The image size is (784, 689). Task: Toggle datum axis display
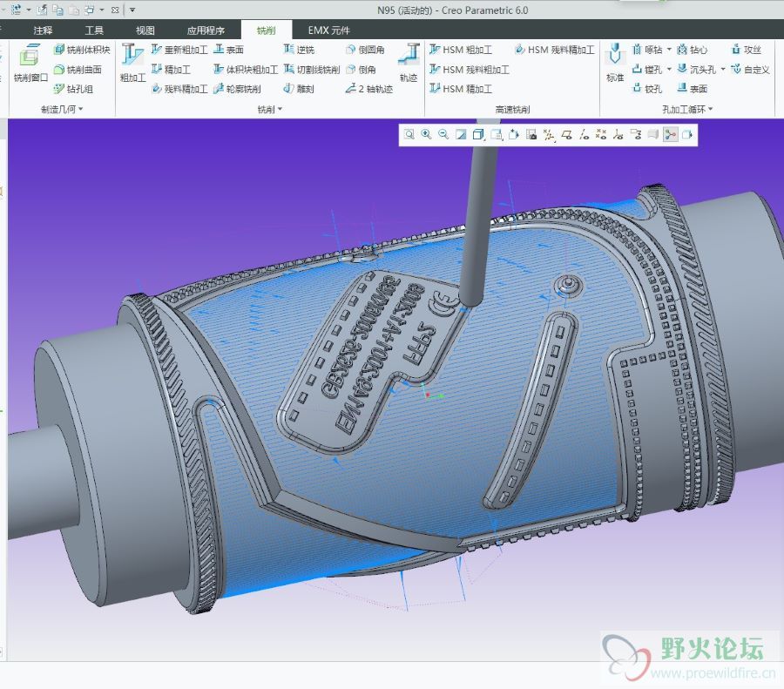click(x=584, y=134)
